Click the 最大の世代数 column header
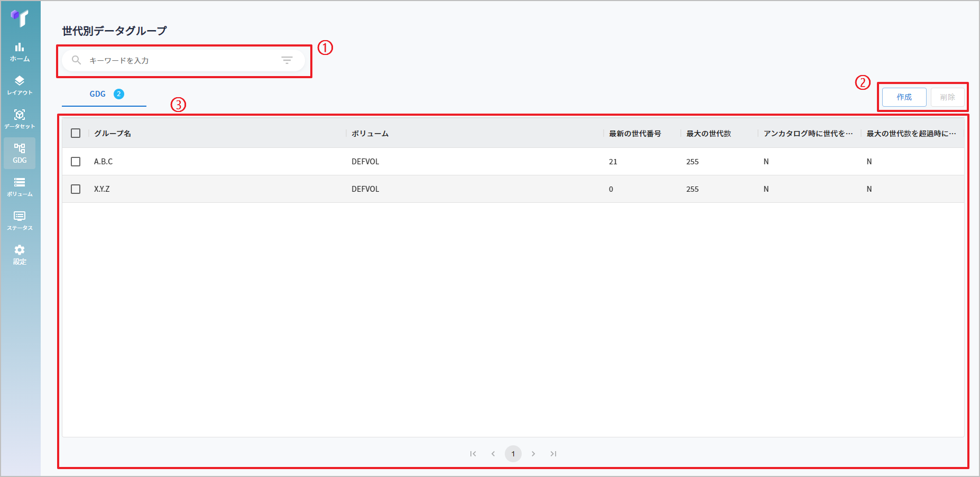 709,134
